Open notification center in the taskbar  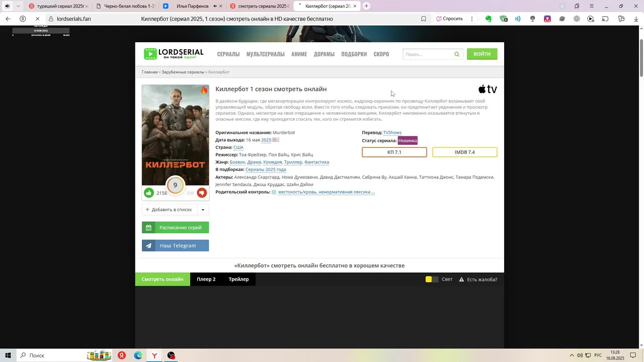point(633,355)
